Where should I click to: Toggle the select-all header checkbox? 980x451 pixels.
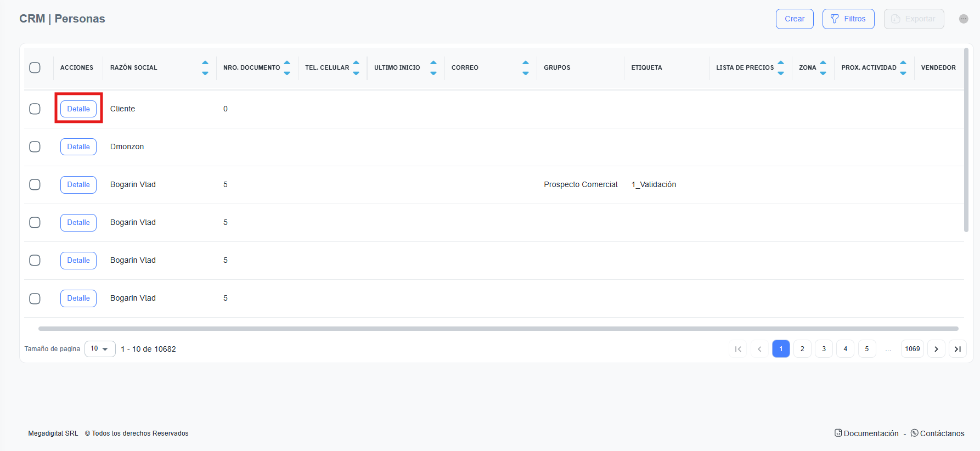click(35, 67)
